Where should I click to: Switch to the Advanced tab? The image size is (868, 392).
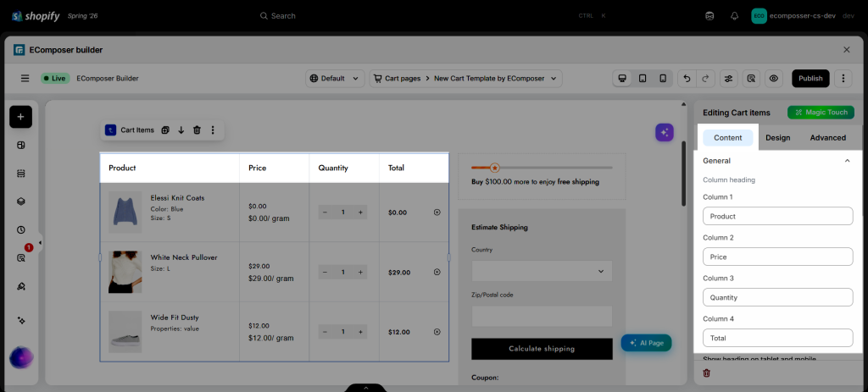(828, 138)
